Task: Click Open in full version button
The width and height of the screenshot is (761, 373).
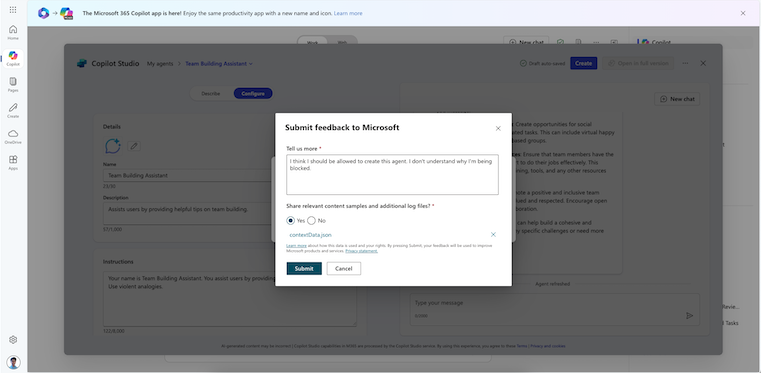Action: [x=638, y=64]
